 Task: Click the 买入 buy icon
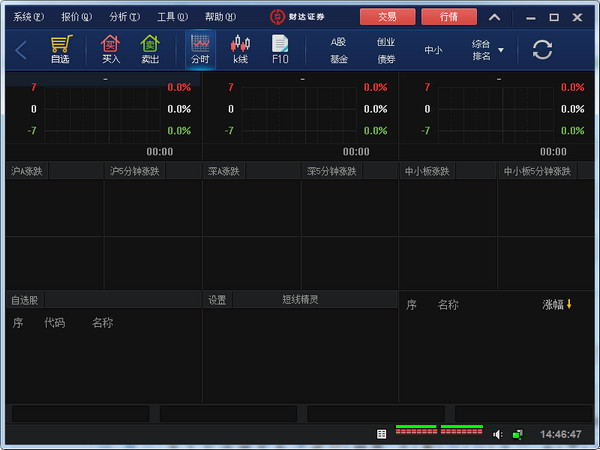click(110, 50)
